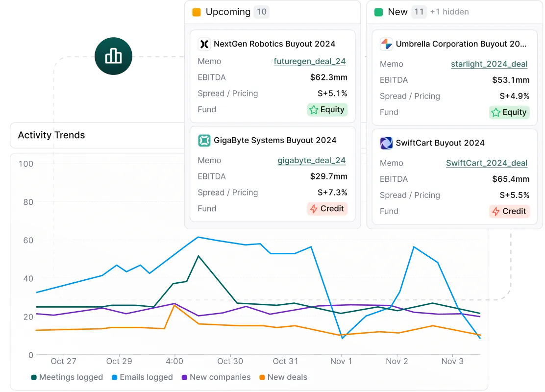Screen dimensions: 545x392
Task: Click the orange square icon beside Upcoming
Action: pos(196,11)
